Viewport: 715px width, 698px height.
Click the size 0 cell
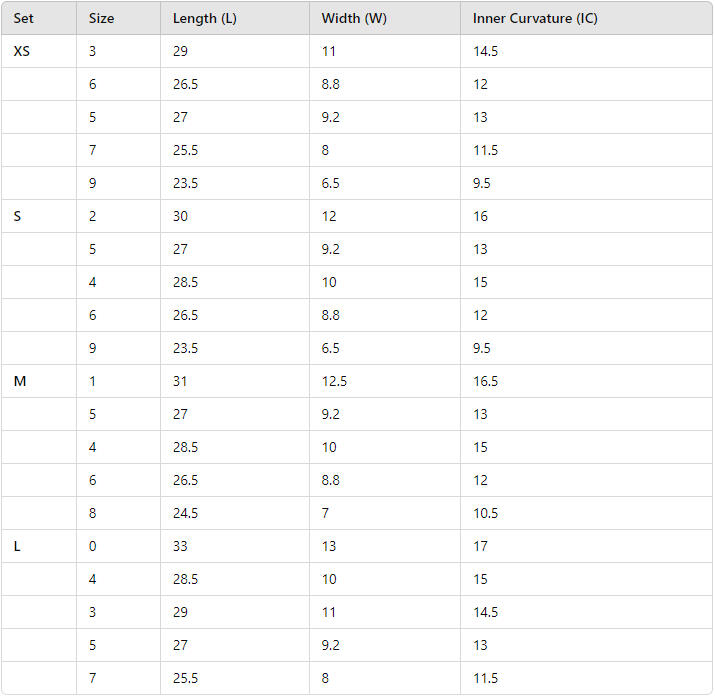[x=93, y=546]
